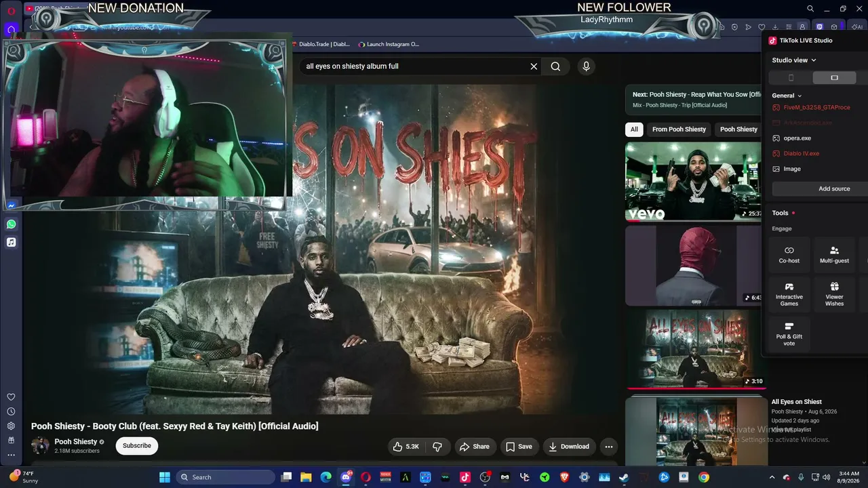Show hidden system tray icons
This screenshot has width=868, height=488.
pos(772,477)
